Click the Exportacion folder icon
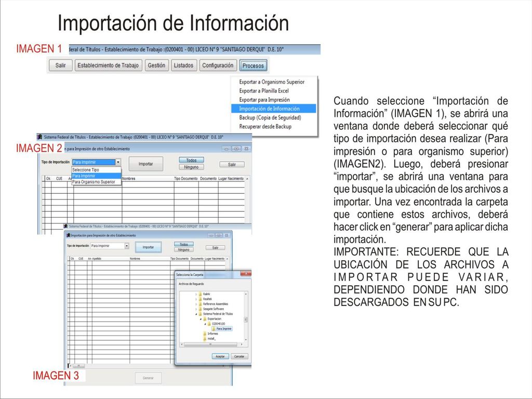This screenshot has width=532, height=399. tap(205, 319)
